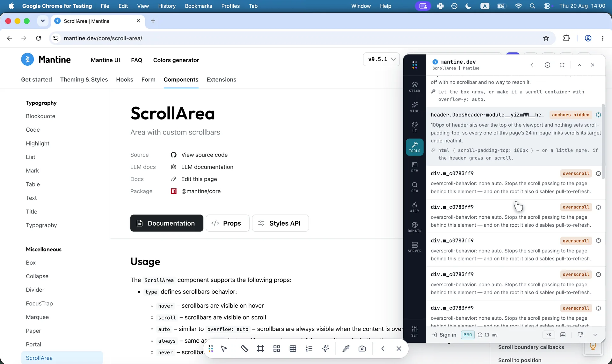Expand the panel footer chevron down
This screenshot has height=364, width=612.
(x=595, y=335)
